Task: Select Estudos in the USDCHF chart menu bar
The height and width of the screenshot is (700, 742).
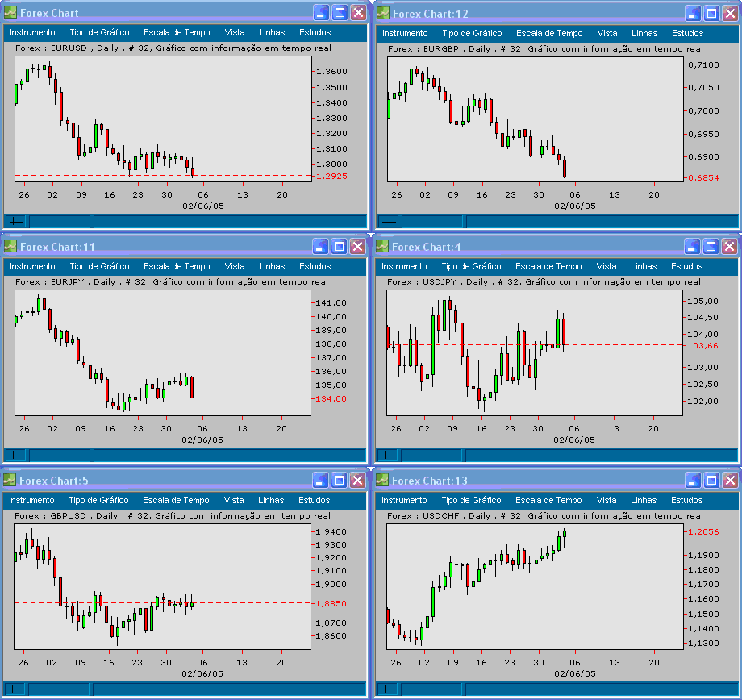Action: click(686, 500)
